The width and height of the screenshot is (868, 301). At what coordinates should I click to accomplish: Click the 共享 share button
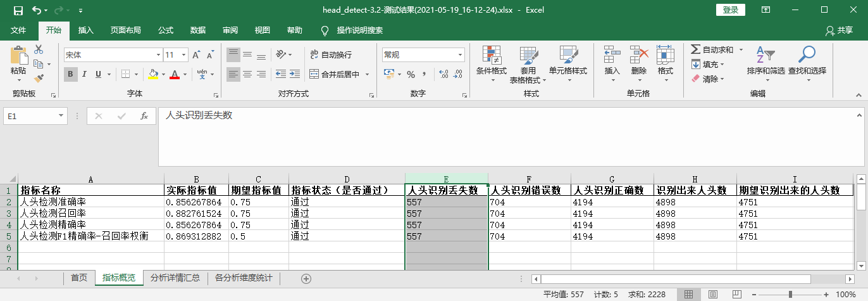pyautogui.click(x=840, y=30)
